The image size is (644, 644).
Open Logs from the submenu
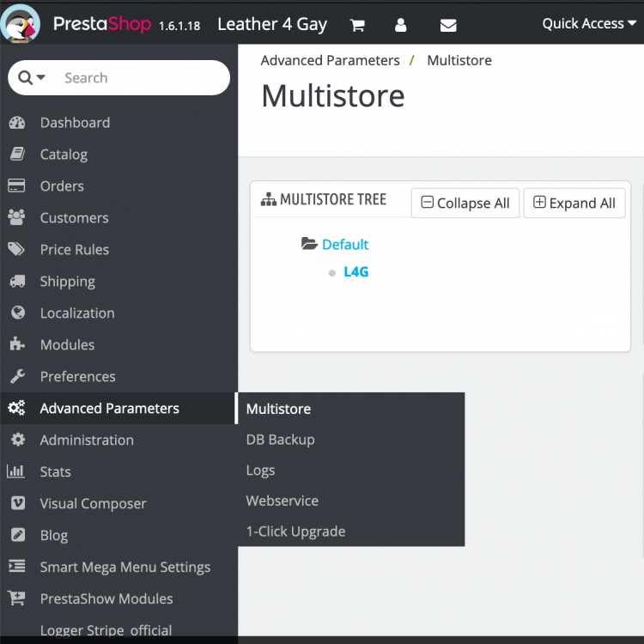coord(260,471)
